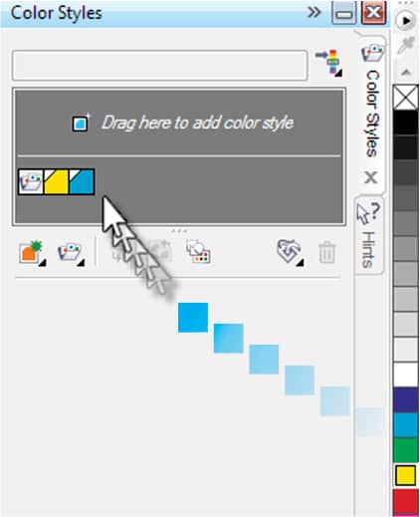The image size is (420, 517).
Task: Select the yellow color style swatch
Action: pyautogui.click(x=56, y=181)
